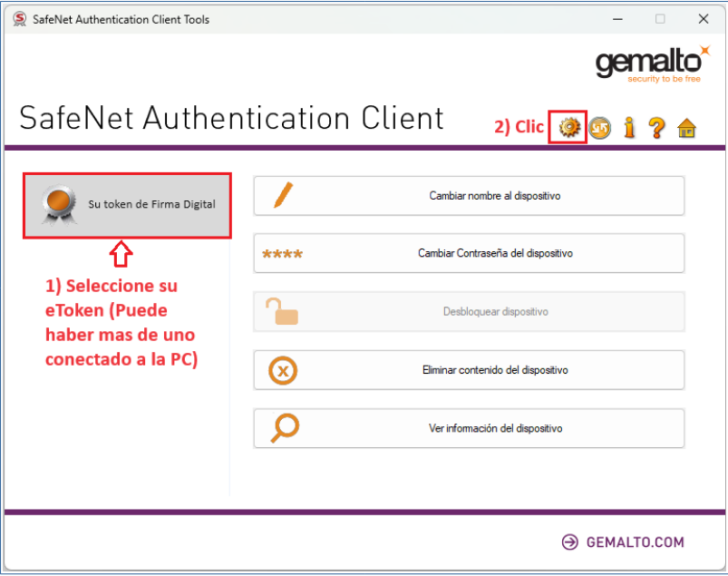Click 'Desbloquear dispositivo' button

click(x=495, y=312)
